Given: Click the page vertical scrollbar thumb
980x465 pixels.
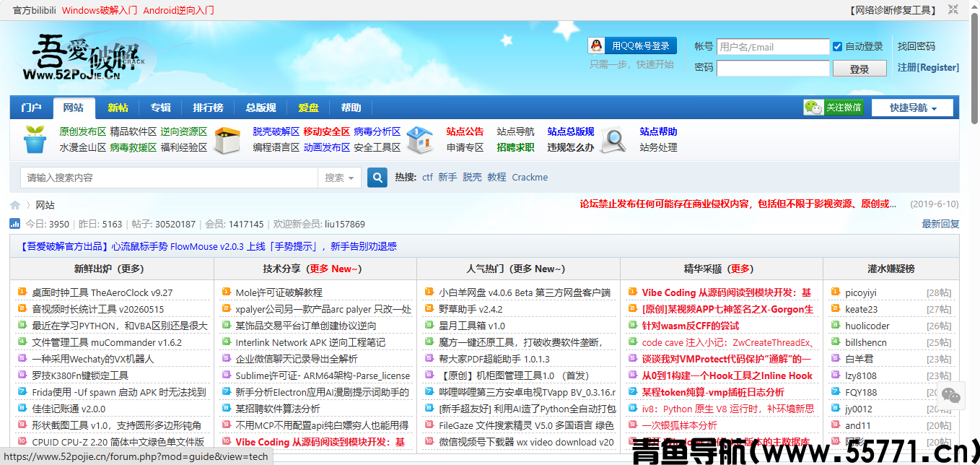Looking at the screenshot, I should 974,69.
